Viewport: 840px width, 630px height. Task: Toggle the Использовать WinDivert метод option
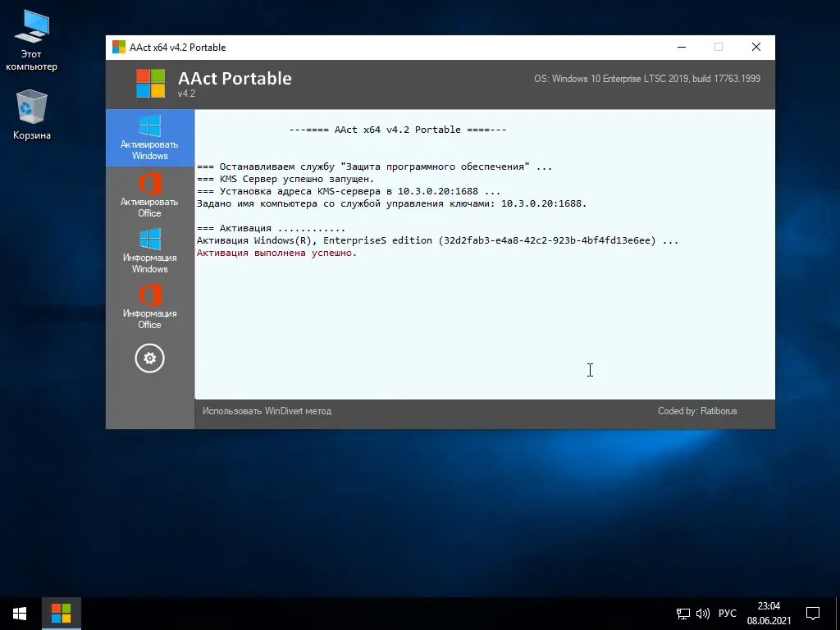(266, 411)
